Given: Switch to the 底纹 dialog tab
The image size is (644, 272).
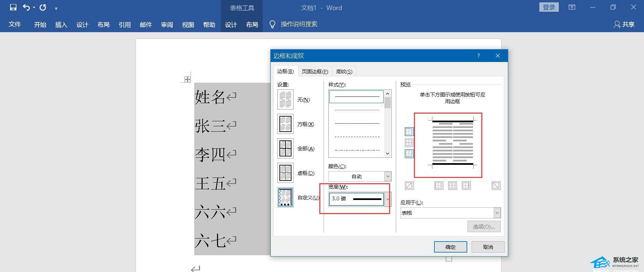Looking at the screenshot, I should pyautogui.click(x=344, y=71).
